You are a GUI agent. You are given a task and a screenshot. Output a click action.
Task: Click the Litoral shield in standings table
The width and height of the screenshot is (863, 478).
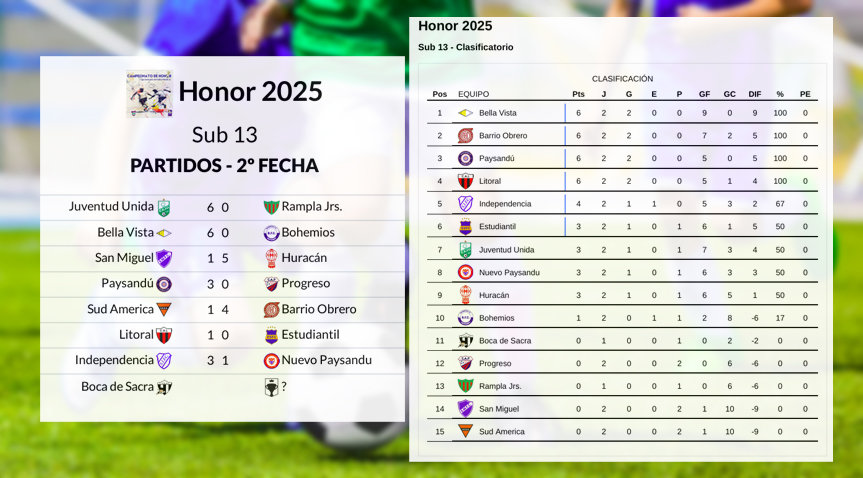[x=466, y=181]
